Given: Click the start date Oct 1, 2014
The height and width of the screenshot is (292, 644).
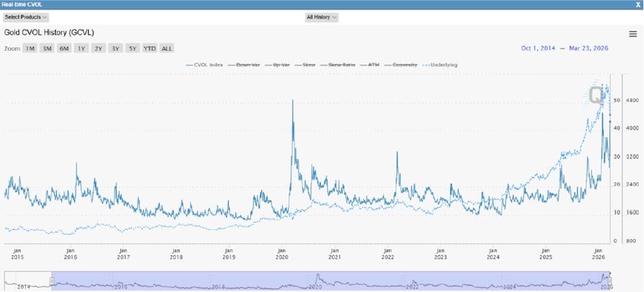Looking at the screenshot, I should point(539,48).
